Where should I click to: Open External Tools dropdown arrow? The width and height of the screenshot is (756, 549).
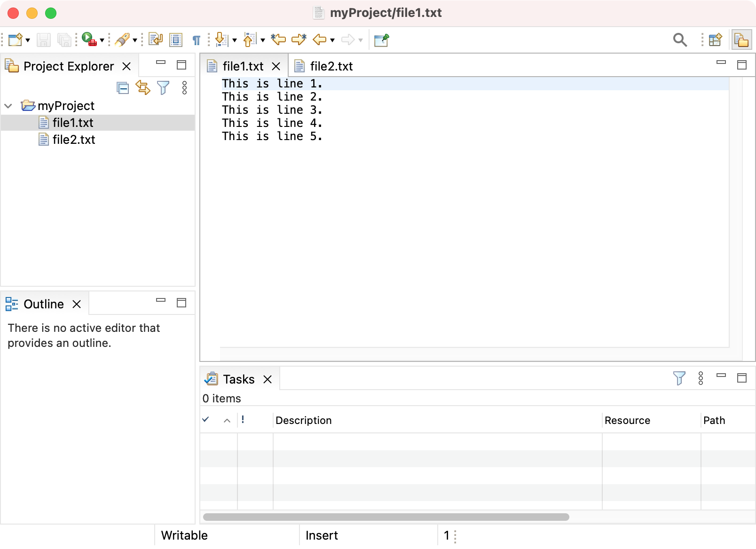tap(102, 40)
